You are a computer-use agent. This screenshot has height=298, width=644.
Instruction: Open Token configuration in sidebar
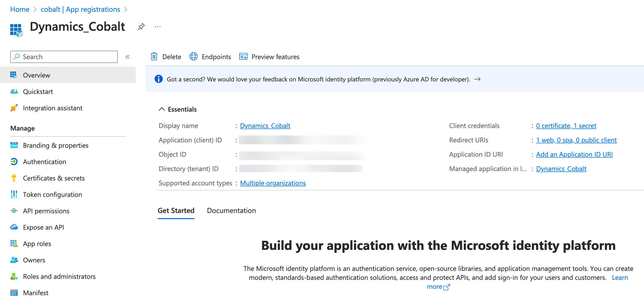tap(52, 195)
